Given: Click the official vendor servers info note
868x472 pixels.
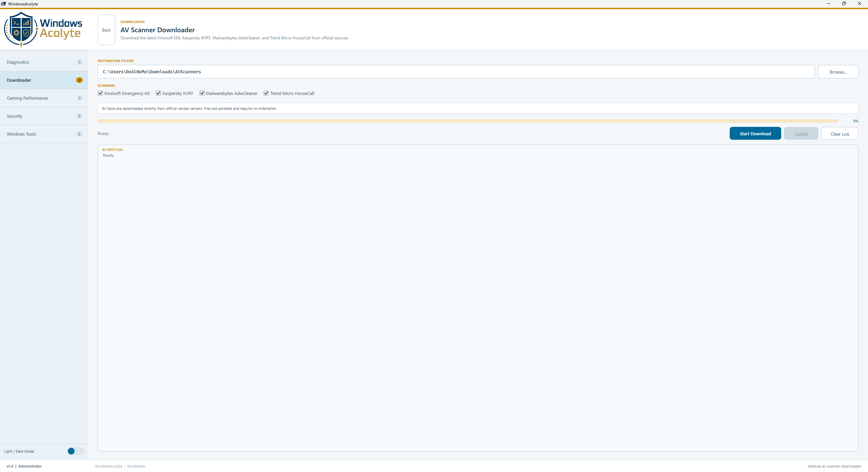Looking at the screenshot, I should (x=478, y=109).
